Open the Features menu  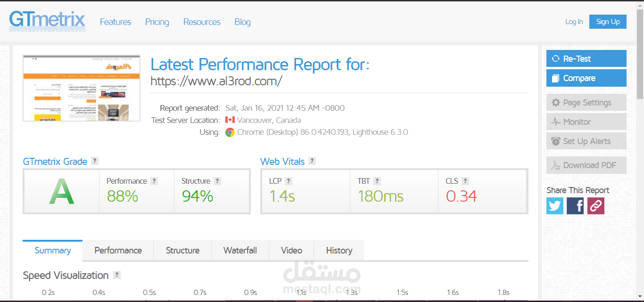coord(116,22)
